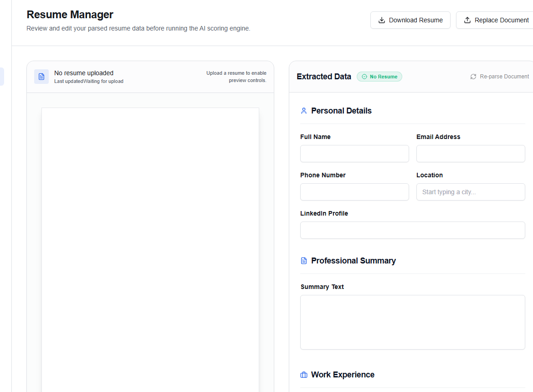Open the Location city autocomplete field
Image resolution: width=533 pixels, height=392 pixels.
tap(471, 192)
